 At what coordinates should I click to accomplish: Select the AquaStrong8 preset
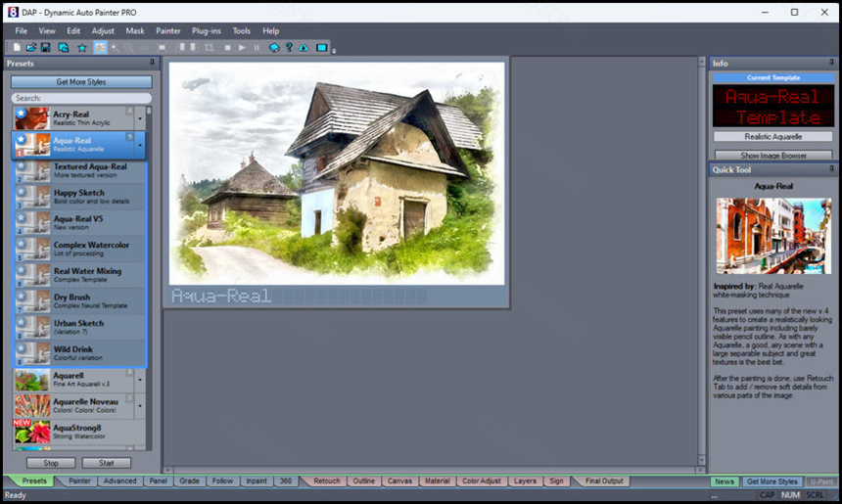coord(79,432)
